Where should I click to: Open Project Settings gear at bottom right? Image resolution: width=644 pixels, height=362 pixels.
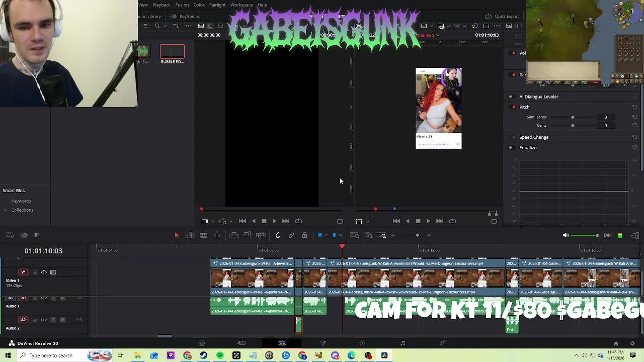tap(632, 343)
